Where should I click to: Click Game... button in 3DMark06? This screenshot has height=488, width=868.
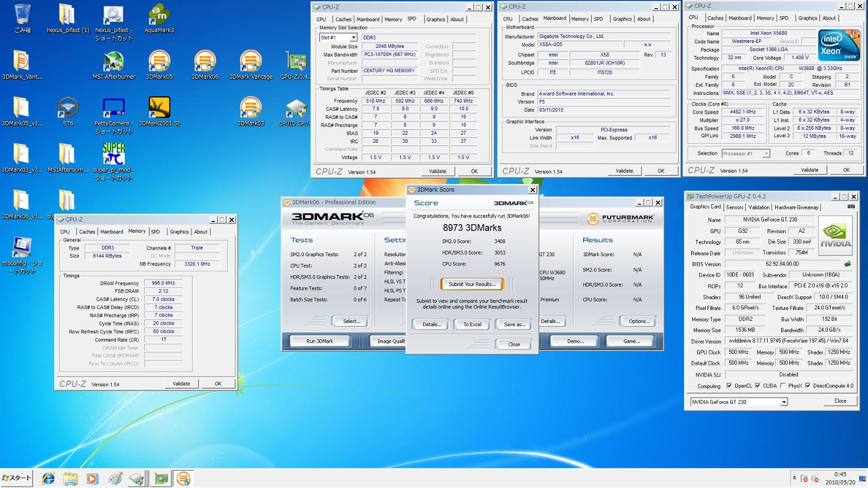pyautogui.click(x=631, y=341)
